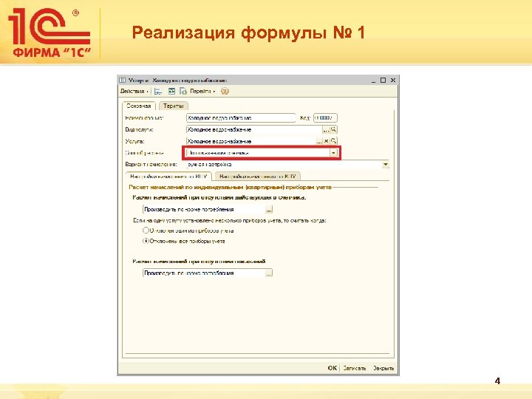Minimize the Услуги dialog window
532x399 pixels.
(x=373, y=81)
